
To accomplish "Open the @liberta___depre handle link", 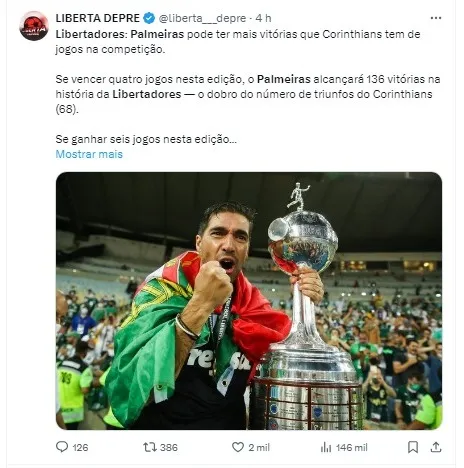I will (202, 18).
